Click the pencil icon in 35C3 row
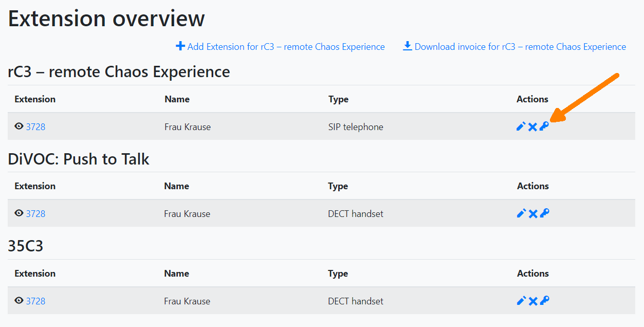 pyautogui.click(x=521, y=301)
